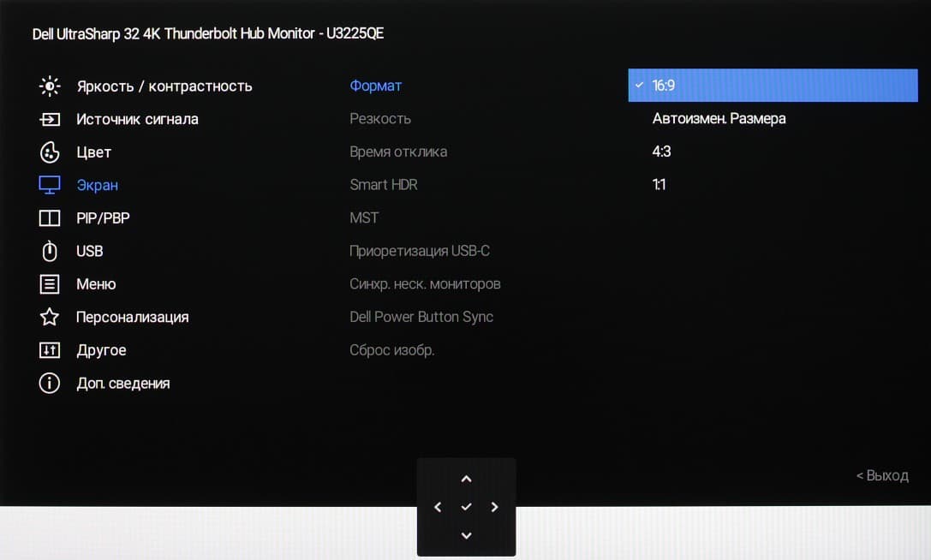Select Сброс изобр. option
The width and height of the screenshot is (931, 560).
tap(392, 350)
